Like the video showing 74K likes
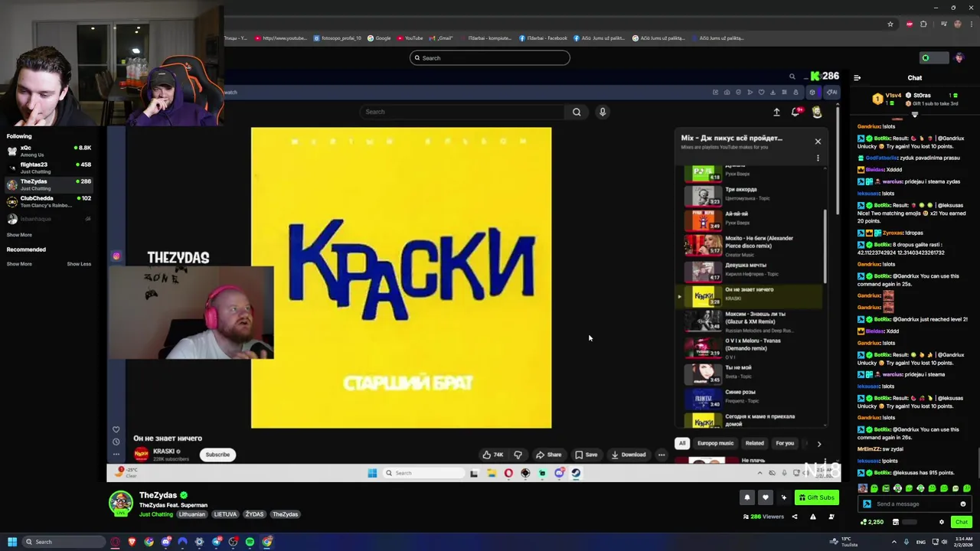This screenshot has width=980, height=551. pos(492,455)
